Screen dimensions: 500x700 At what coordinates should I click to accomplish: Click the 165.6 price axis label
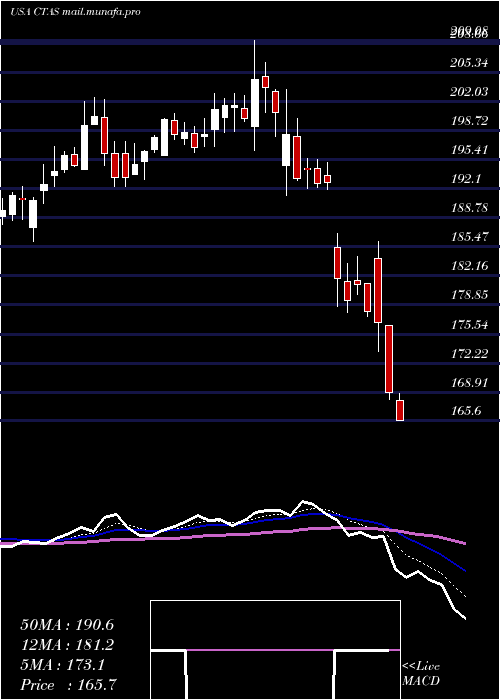click(466, 410)
